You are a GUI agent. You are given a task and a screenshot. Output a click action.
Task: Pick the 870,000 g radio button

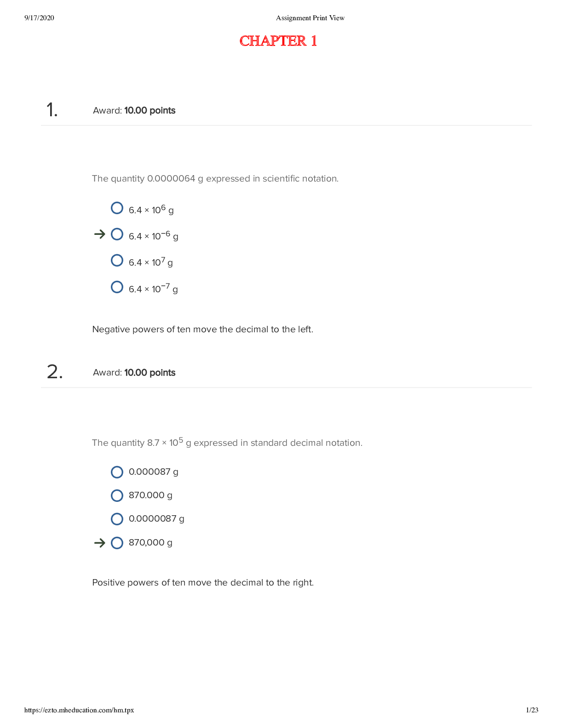point(117,543)
